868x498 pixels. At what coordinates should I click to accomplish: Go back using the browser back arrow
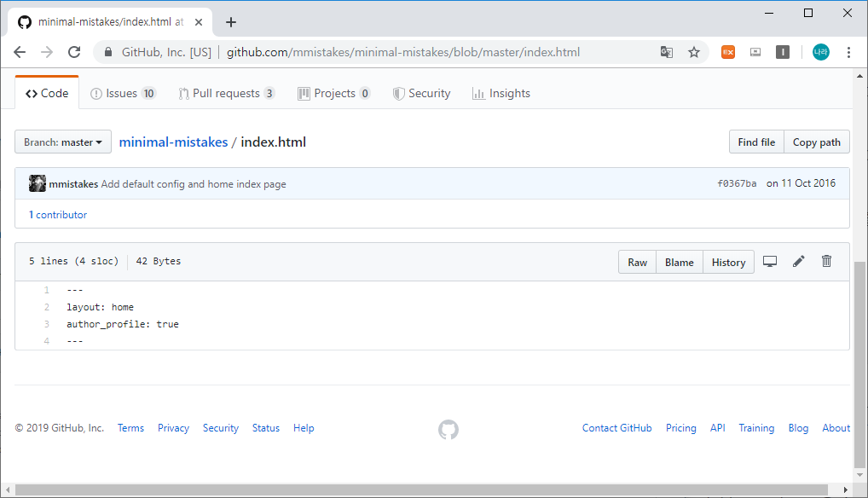pyautogui.click(x=20, y=52)
